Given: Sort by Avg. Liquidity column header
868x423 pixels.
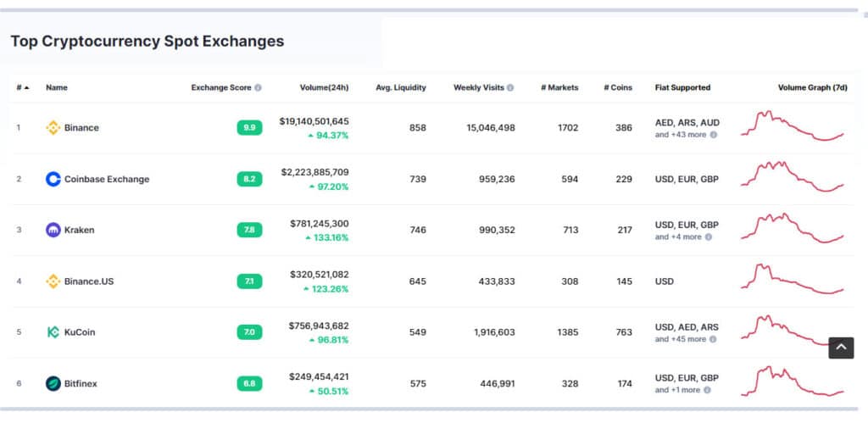Looking at the screenshot, I should point(401,87).
